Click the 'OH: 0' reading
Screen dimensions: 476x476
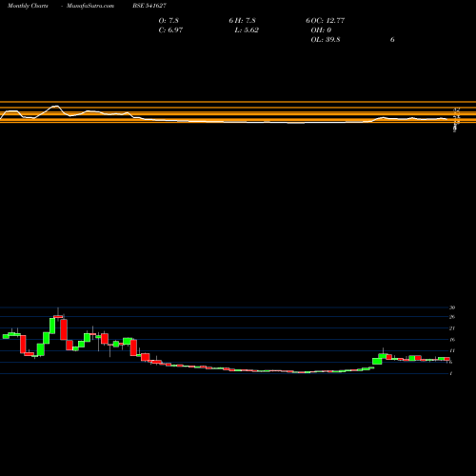coord(321,30)
